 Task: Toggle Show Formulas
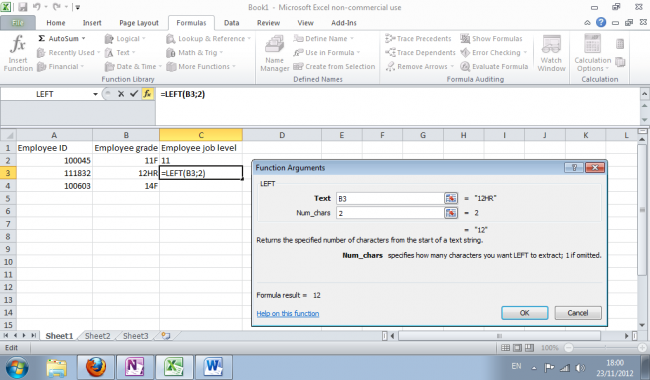492,39
